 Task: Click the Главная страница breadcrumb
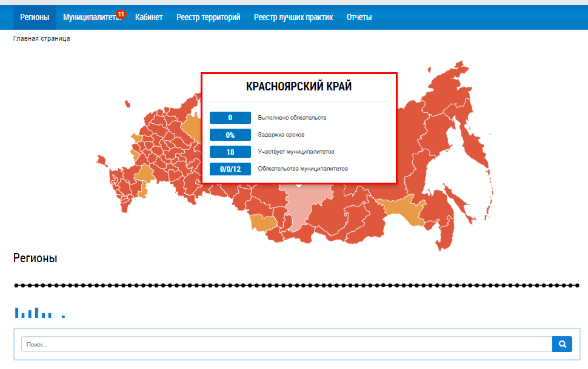42,38
